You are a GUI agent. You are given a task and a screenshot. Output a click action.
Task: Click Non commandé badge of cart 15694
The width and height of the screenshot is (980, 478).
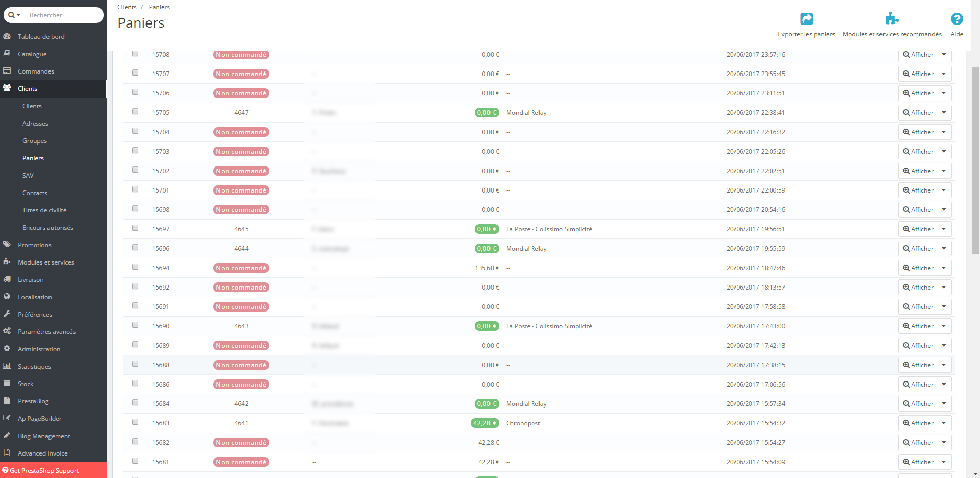coord(241,268)
